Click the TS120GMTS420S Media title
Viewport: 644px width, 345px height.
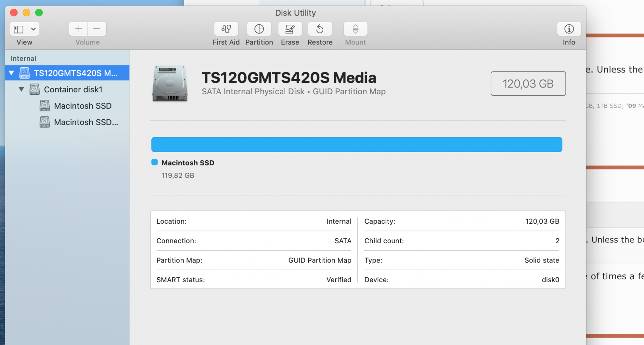point(289,78)
